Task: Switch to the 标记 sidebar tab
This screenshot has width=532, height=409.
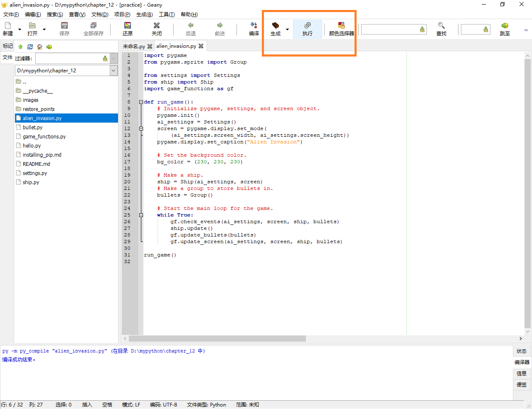Action: click(x=7, y=46)
